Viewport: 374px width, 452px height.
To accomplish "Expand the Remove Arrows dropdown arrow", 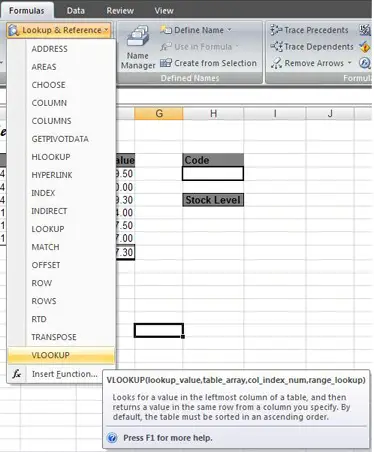I will pos(349,63).
